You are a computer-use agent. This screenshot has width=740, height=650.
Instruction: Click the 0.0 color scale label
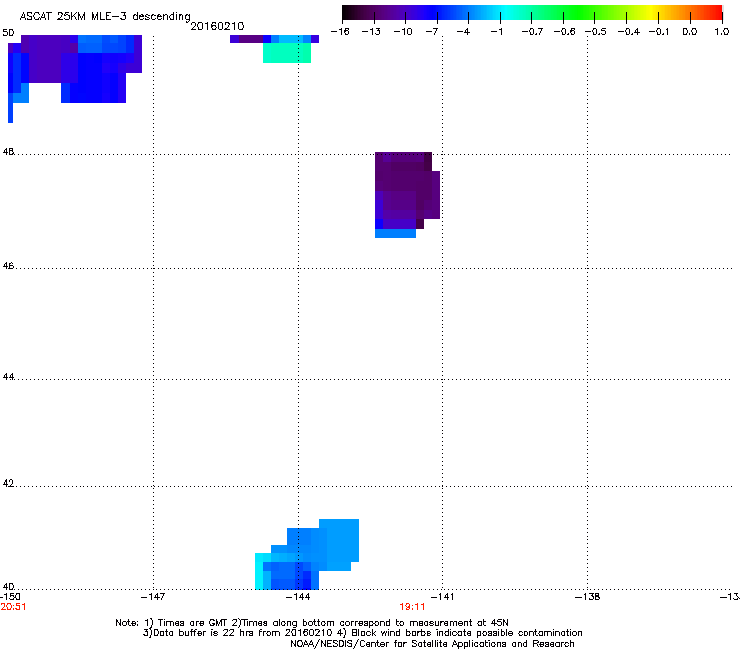pos(690,32)
